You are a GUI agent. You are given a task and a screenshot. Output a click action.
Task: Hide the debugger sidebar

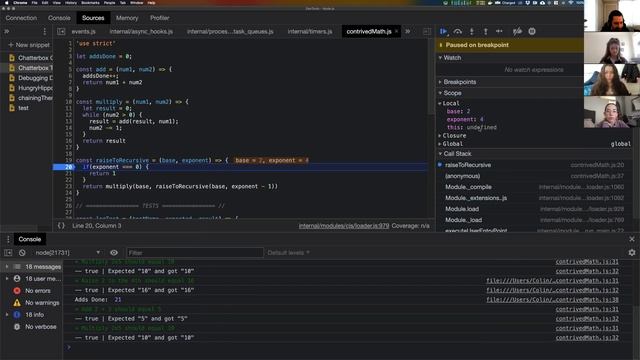427,31
